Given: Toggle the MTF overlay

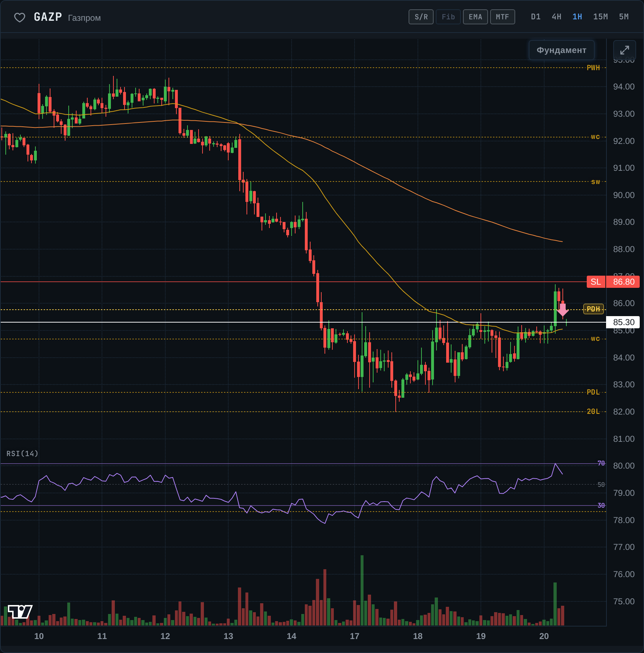Looking at the screenshot, I should (503, 17).
